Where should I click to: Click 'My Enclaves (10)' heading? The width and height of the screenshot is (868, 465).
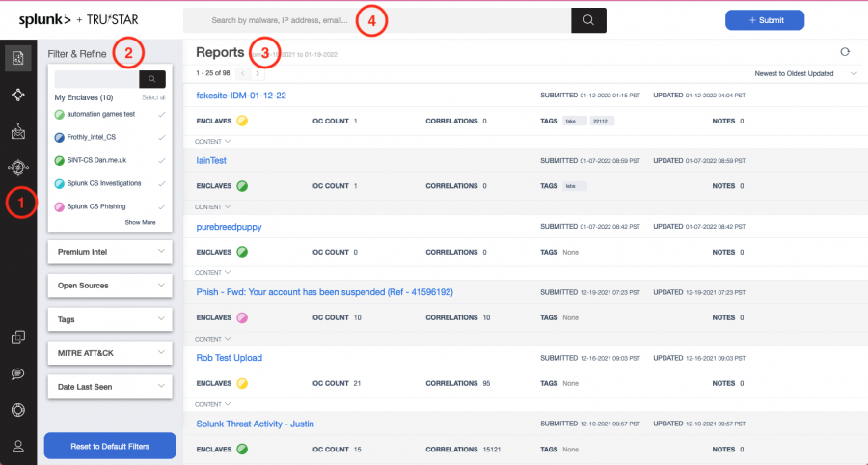tap(84, 97)
